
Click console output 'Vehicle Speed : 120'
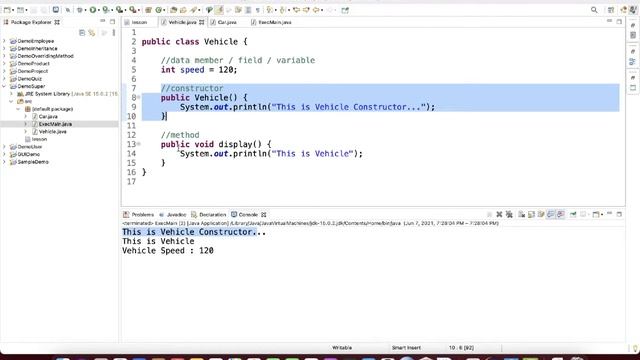coord(168,251)
